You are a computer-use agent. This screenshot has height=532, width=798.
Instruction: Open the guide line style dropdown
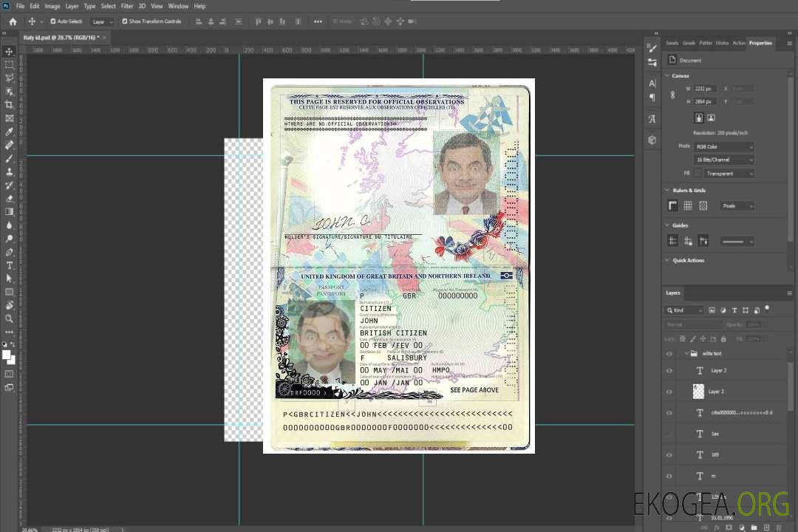pyautogui.click(x=737, y=242)
